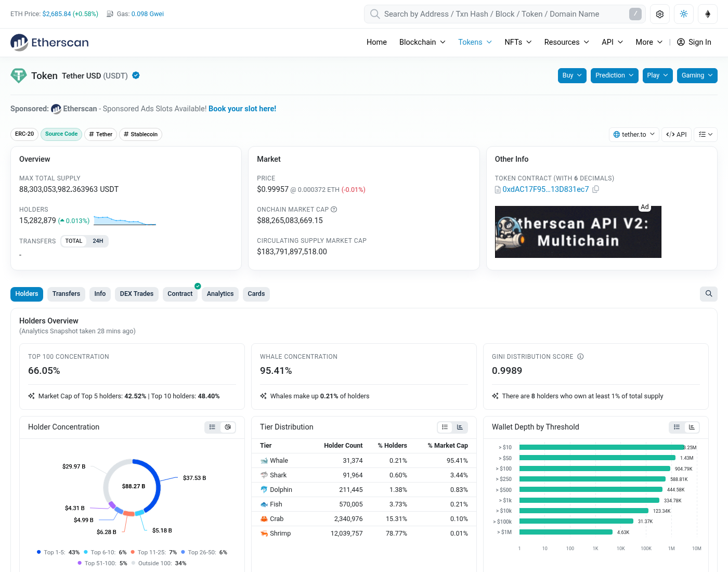728x572 pixels.
Task: Show Tier Distribution as bar chart
Action: pyautogui.click(x=460, y=427)
